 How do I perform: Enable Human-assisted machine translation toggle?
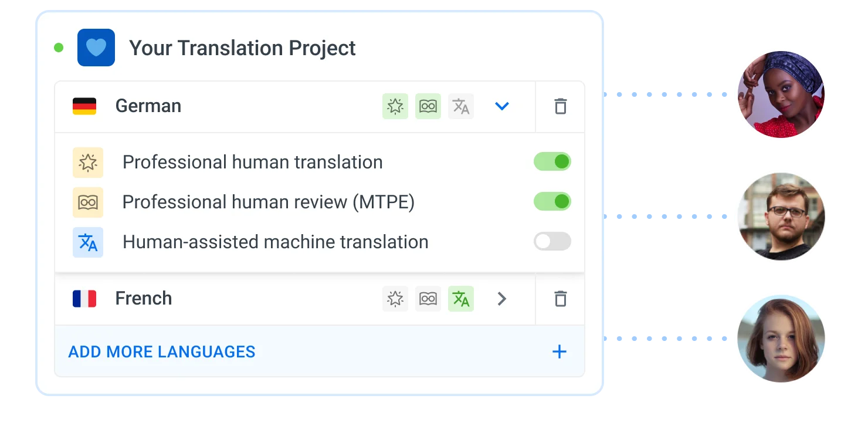click(x=552, y=241)
